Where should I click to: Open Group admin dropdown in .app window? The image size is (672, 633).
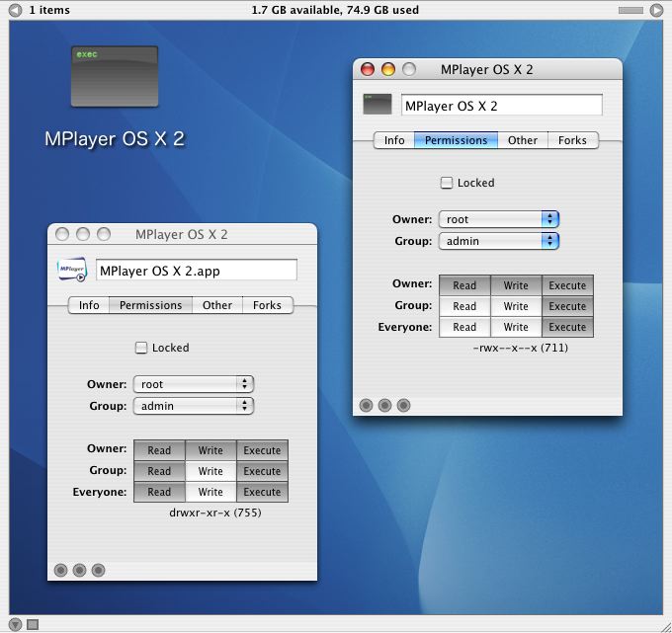pyautogui.click(x=194, y=406)
